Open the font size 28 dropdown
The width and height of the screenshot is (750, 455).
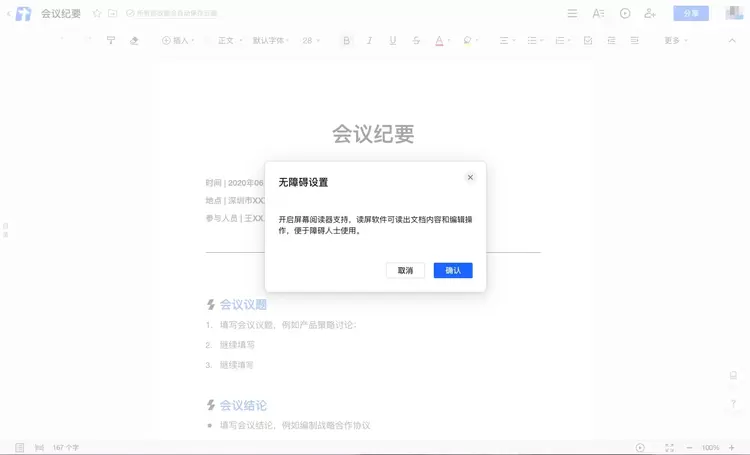click(x=311, y=41)
